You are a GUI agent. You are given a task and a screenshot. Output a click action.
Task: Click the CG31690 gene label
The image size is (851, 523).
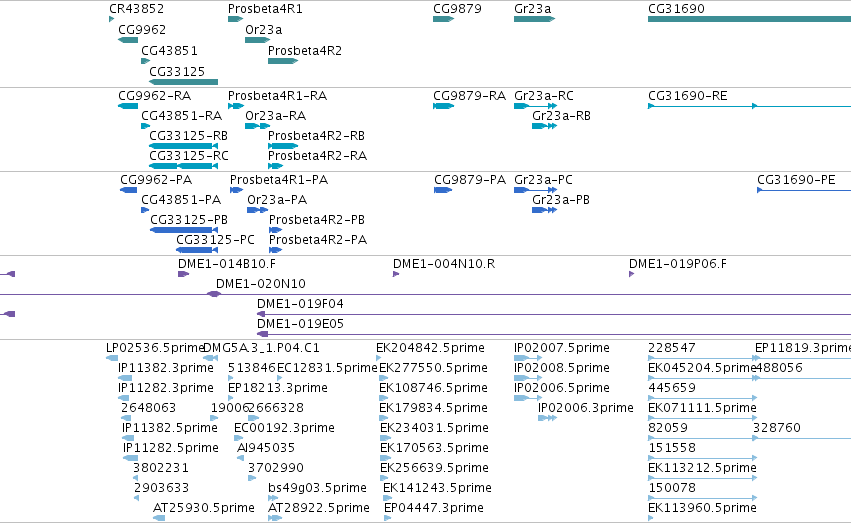[676, 9]
